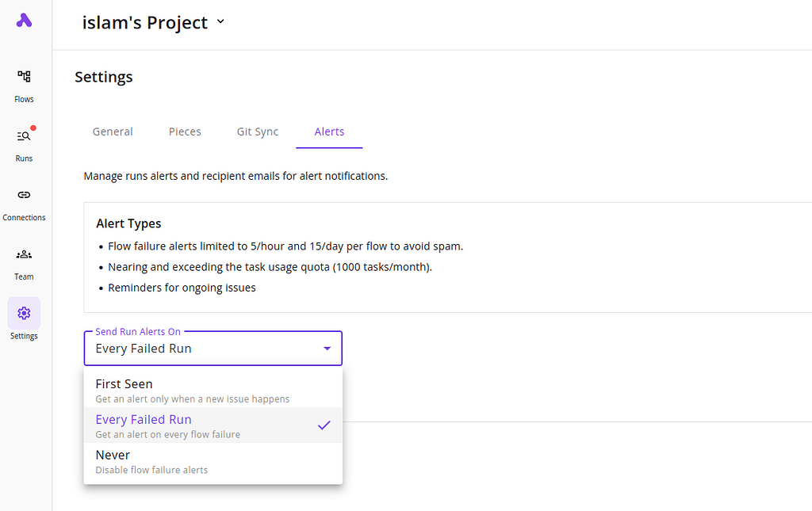812x511 pixels.
Task: Click the red notification badge on Runs
Action: pyautogui.click(x=32, y=126)
